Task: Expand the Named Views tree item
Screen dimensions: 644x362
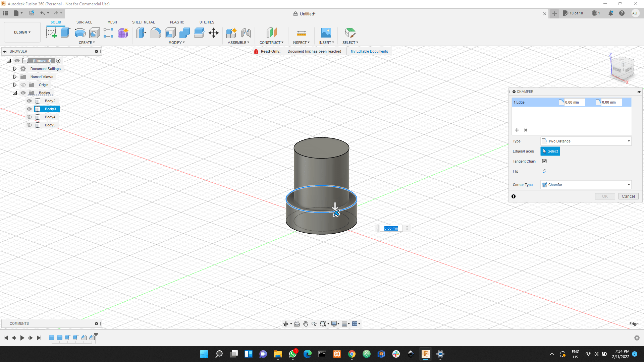Action: click(x=15, y=76)
